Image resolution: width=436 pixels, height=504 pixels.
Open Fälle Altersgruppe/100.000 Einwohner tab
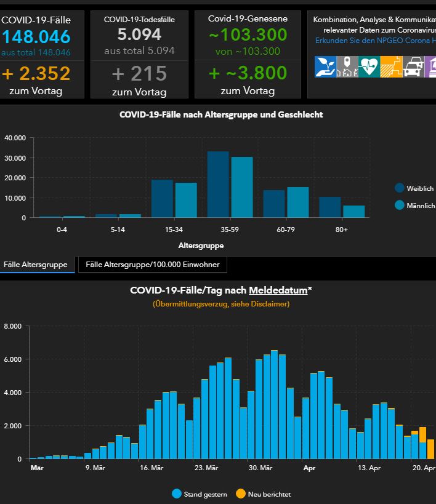pyautogui.click(x=153, y=265)
